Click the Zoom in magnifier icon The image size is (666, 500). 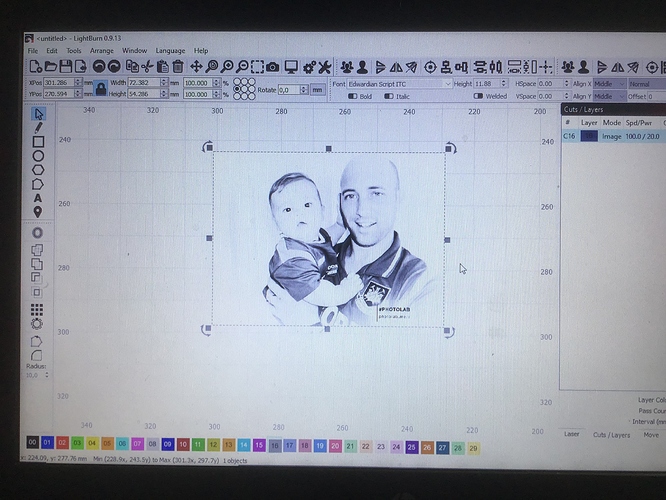(x=227, y=67)
